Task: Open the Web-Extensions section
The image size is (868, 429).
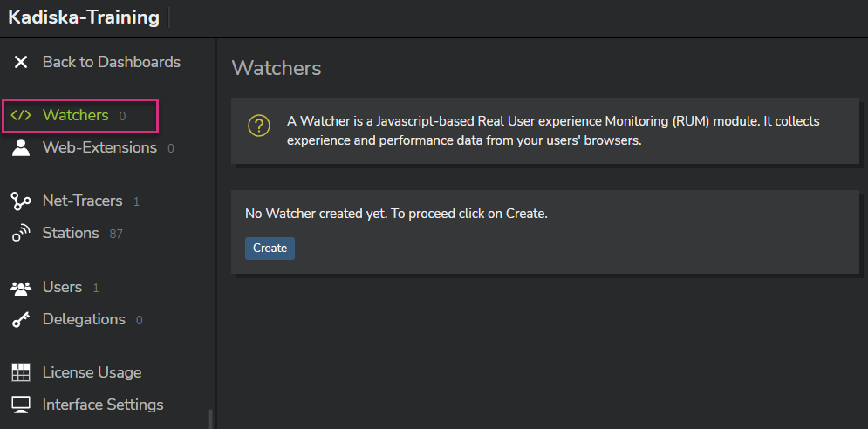Action: [99, 148]
